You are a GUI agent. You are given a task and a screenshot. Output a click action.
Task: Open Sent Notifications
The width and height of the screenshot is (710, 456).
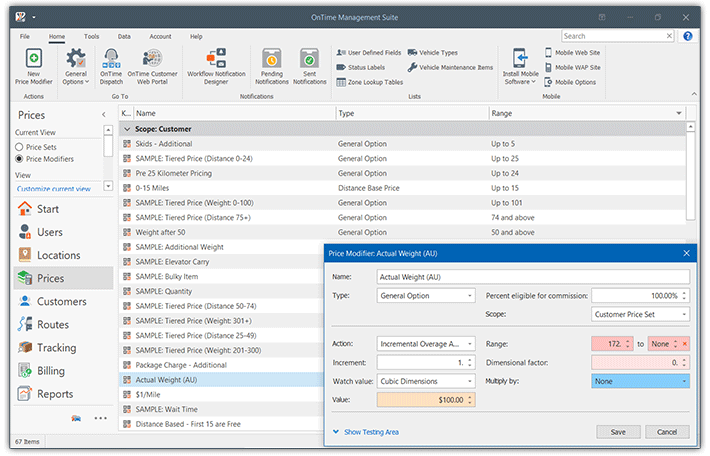[310, 66]
